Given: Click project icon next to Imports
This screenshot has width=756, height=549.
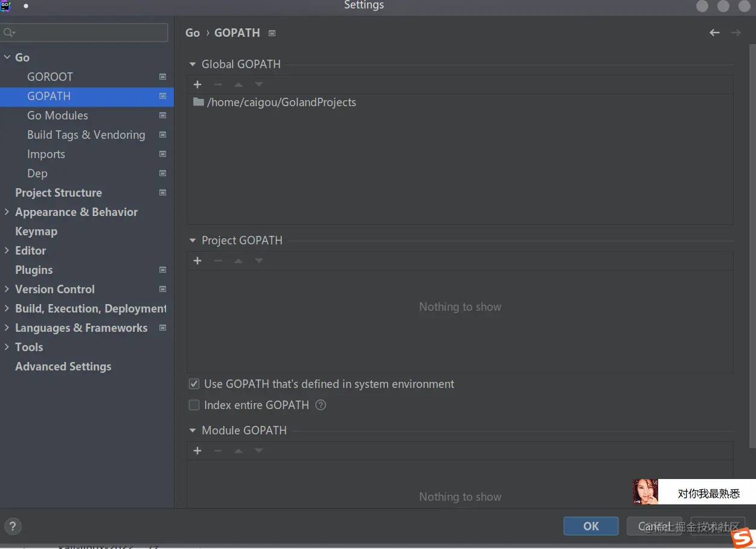Looking at the screenshot, I should (x=162, y=154).
